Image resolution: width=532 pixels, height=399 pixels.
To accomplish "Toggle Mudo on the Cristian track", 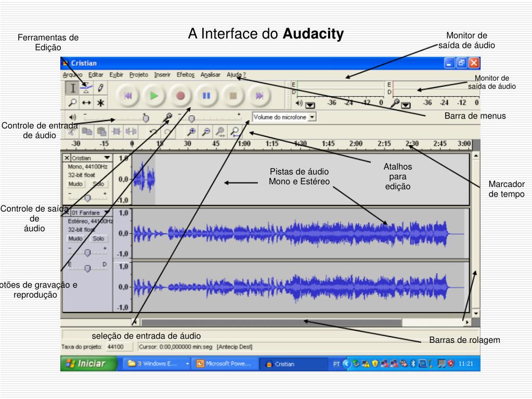I will point(75,184).
